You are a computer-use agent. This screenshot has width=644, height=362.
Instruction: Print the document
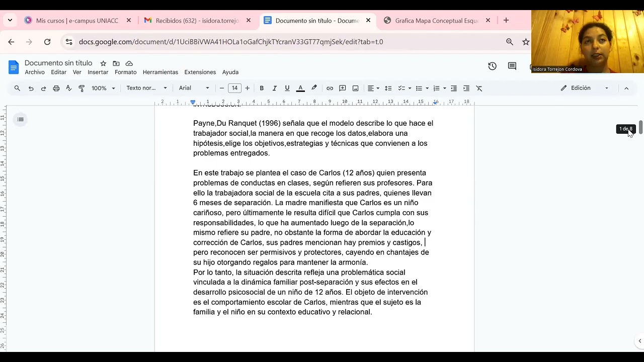pyautogui.click(x=56, y=88)
